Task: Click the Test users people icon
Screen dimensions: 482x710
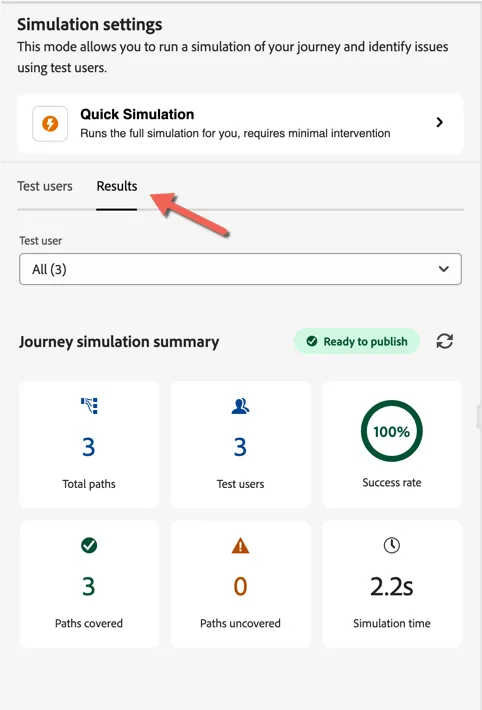Action: tap(240, 406)
